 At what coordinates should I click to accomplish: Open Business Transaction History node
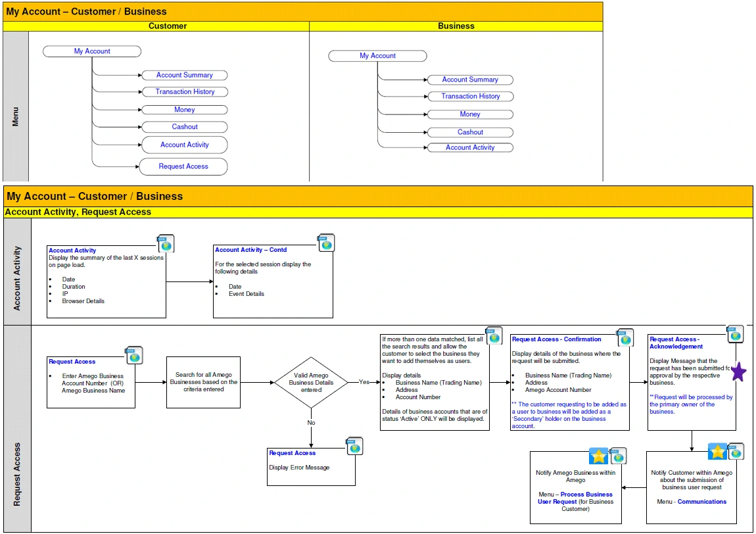click(x=471, y=97)
